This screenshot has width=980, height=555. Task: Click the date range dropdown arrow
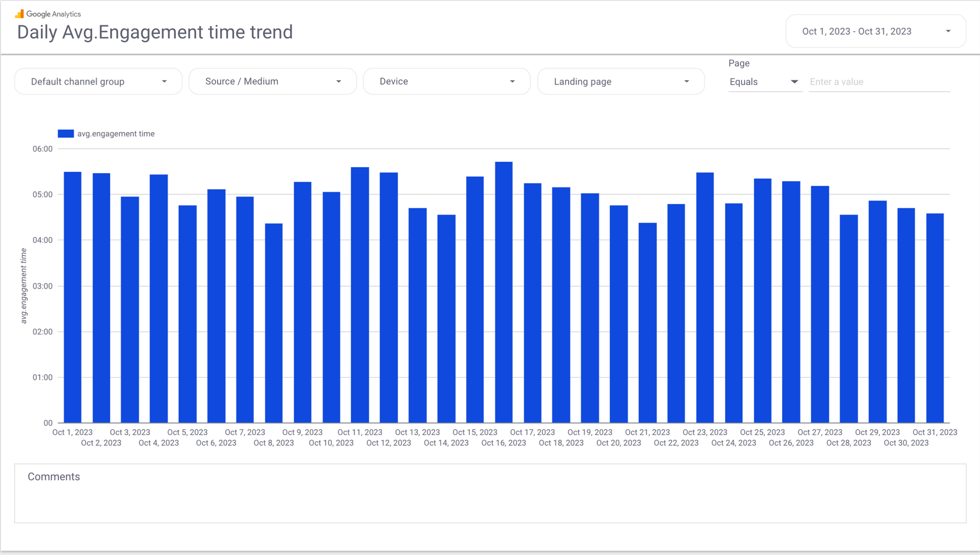coord(948,31)
